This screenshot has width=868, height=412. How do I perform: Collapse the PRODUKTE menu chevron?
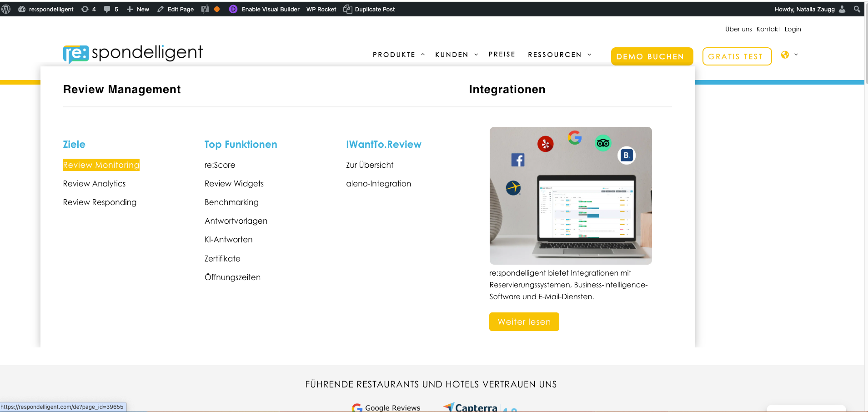pyautogui.click(x=423, y=55)
